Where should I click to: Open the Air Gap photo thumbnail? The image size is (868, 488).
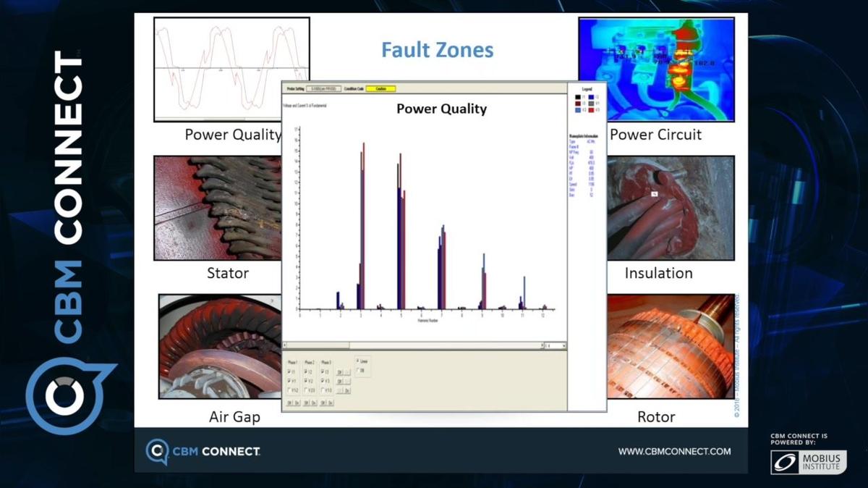point(220,346)
